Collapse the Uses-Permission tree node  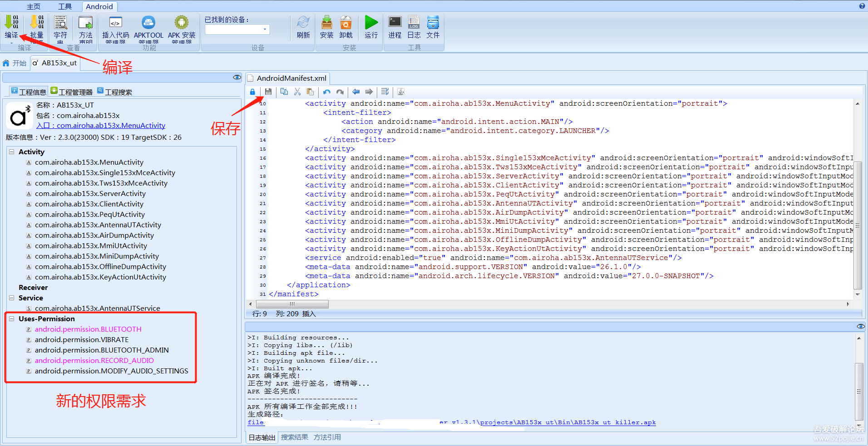(12, 319)
